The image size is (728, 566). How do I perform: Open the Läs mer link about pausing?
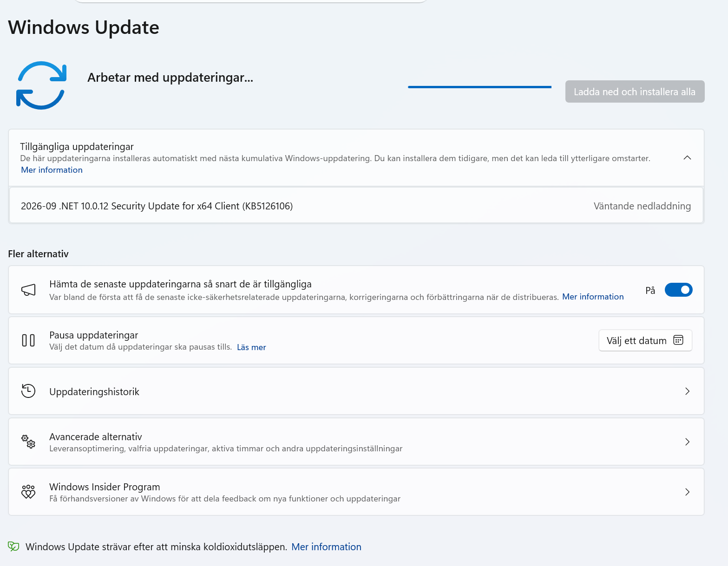click(x=251, y=347)
